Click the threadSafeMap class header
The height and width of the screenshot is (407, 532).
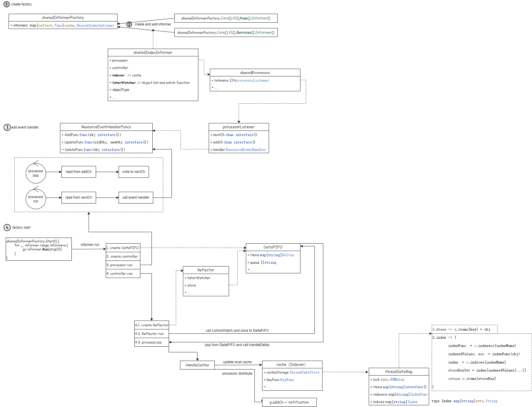click(399, 372)
